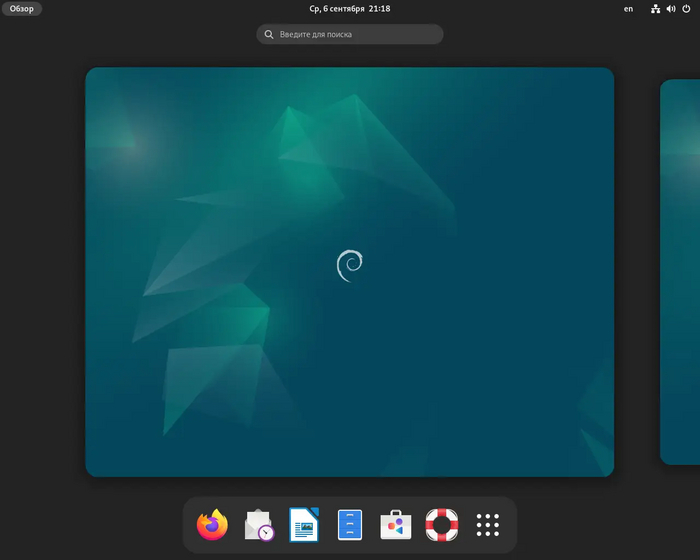Switch to the second workspace on right
Image resolution: width=700 pixels, height=560 pixels.
tap(680, 272)
